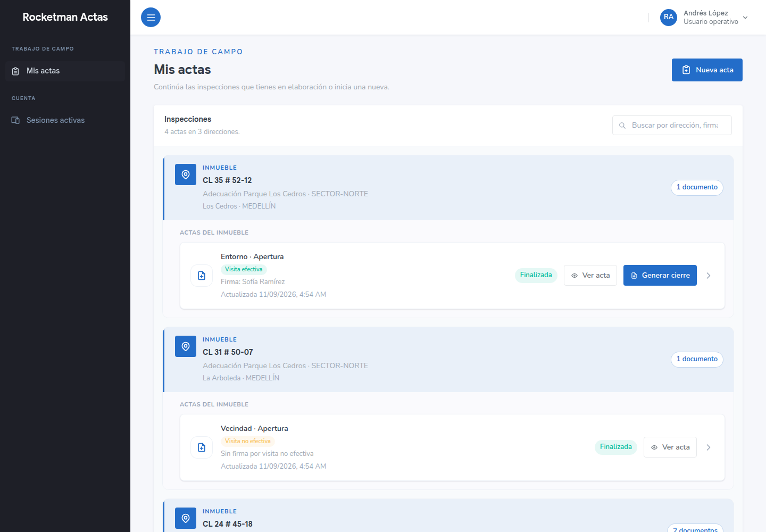Click the Visita efectiva tag
This screenshot has height=532, width=766.
coord(244,269)
